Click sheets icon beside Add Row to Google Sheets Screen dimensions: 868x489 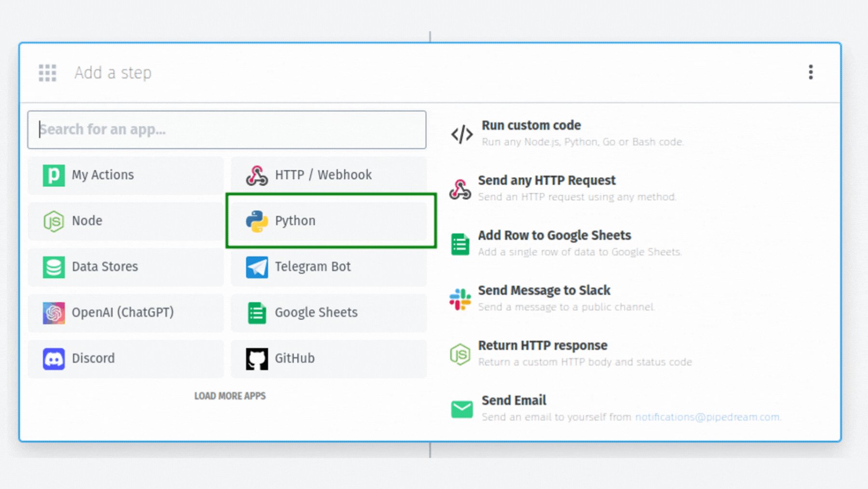(x=460, y=244)
